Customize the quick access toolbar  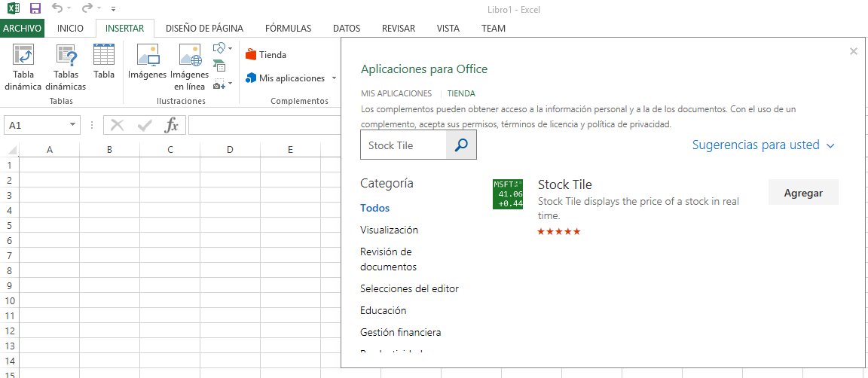coord(114,9)
